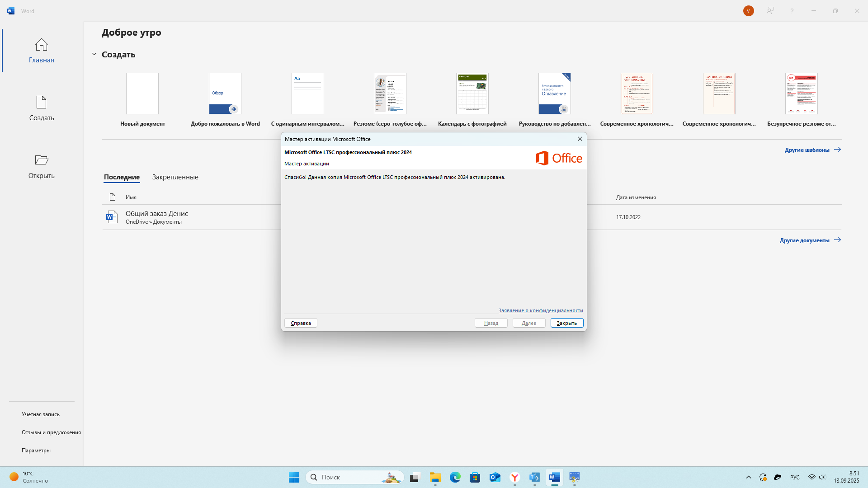Click the Создать new document sidebar icon

point(42,108)
